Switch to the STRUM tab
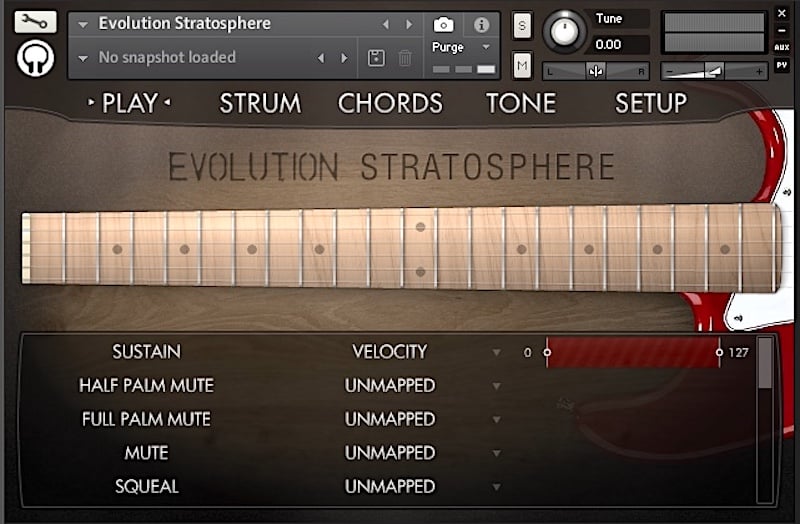Viewport: 800px width, 524px height. point(260,104)
